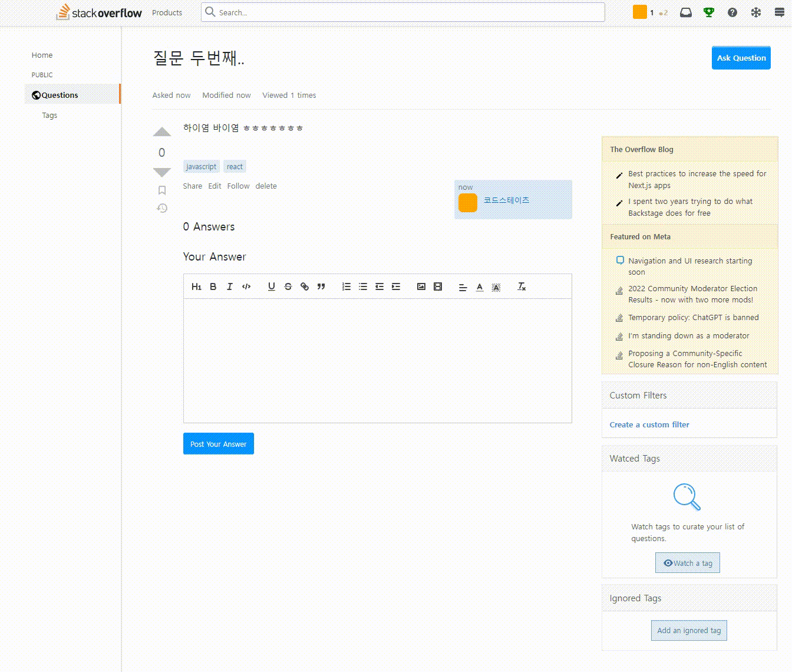
Task: Open the Create a custom filter link
Action: tap(649, 424)
